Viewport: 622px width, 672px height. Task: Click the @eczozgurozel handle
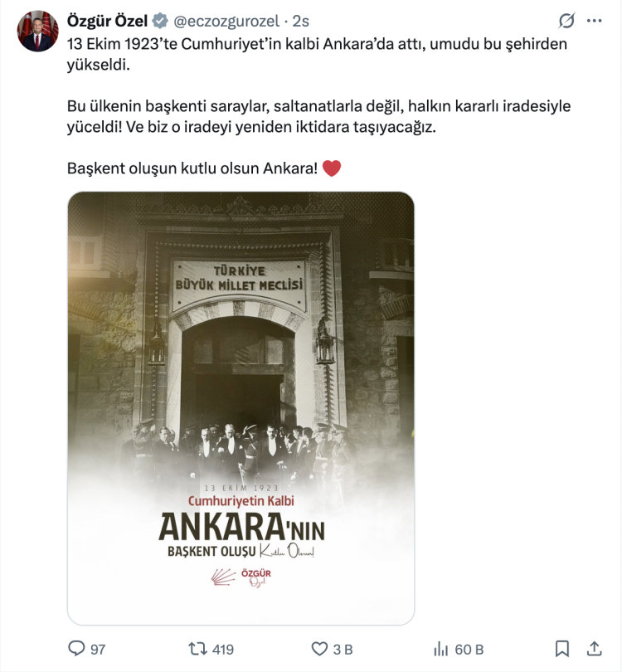point(226,21)
